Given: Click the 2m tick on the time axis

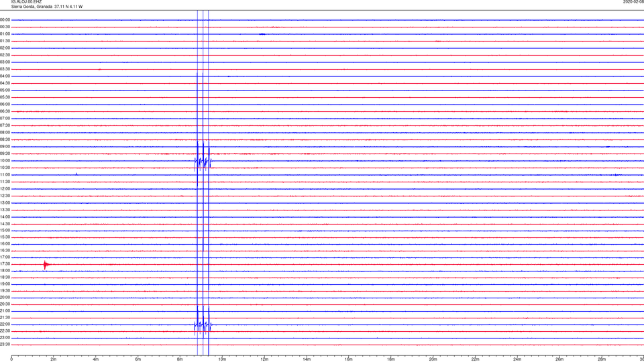Looking at the screenshot, I should pyautogui.click(x=54, y=359).
